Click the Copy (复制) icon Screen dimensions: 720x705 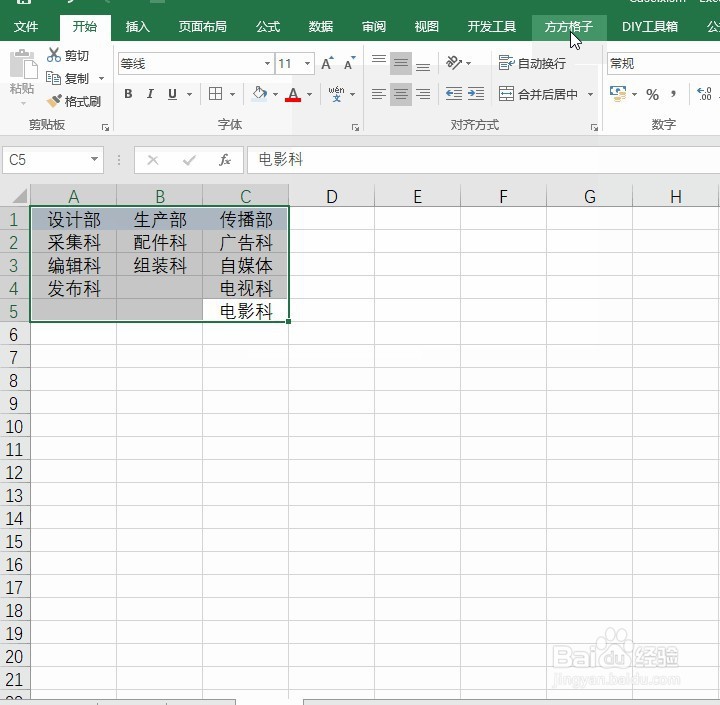tap(54, 78)
